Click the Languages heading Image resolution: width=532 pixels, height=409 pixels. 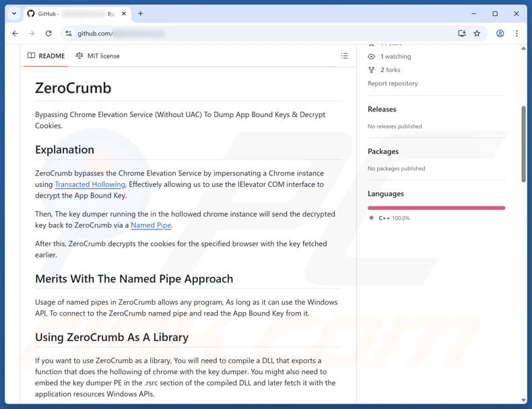386,194
